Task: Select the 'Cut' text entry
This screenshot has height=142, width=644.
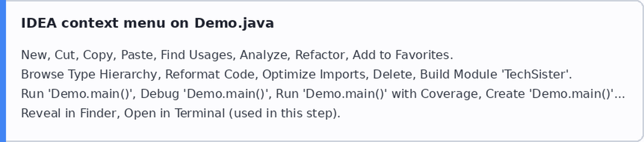Action: [65, 55]
